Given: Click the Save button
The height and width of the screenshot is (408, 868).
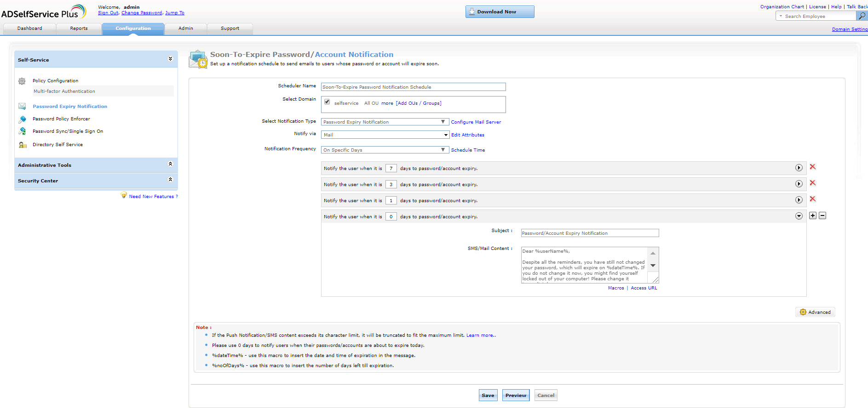Looking at the screenshot, I should [488, 395].
